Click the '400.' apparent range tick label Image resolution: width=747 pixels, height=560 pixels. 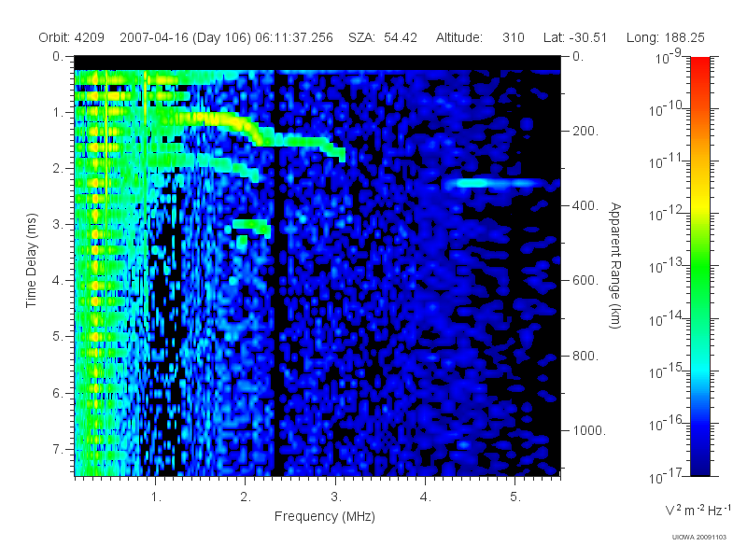pos(585,205)
